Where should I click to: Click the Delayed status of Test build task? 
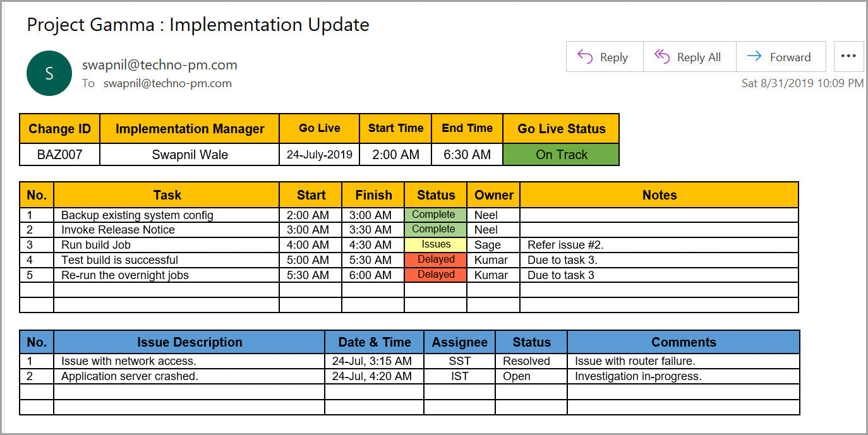[435, 259]
